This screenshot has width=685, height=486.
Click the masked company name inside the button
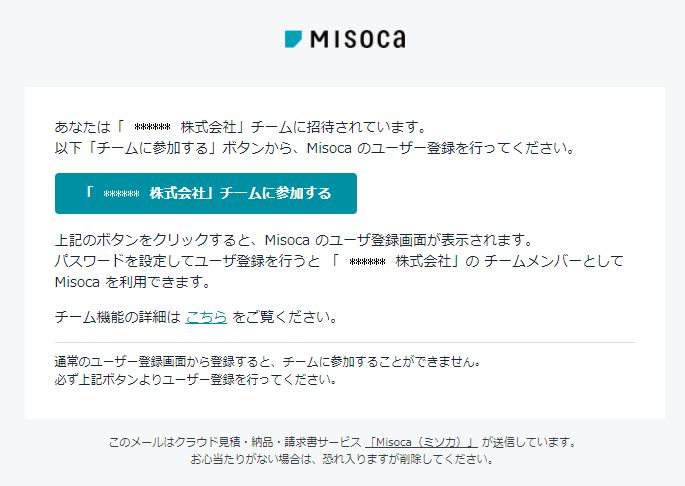121,194
